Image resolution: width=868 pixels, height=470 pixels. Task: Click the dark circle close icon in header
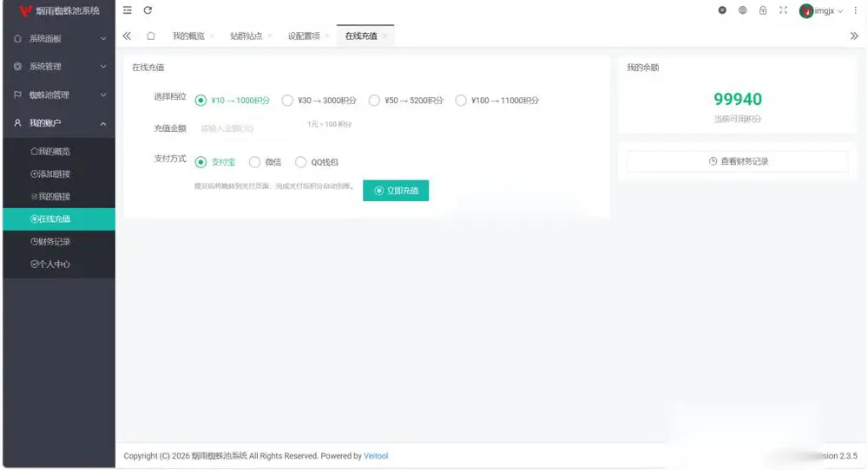tap(722, 10)
